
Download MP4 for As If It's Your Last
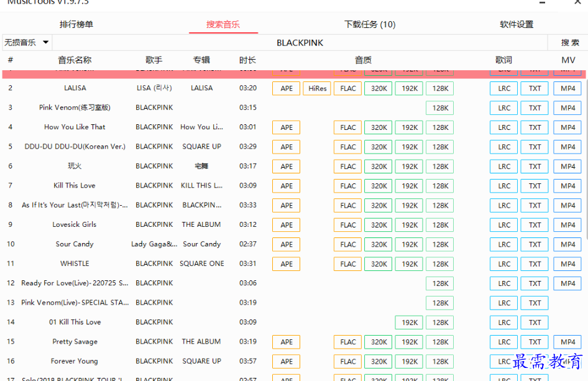567,206
